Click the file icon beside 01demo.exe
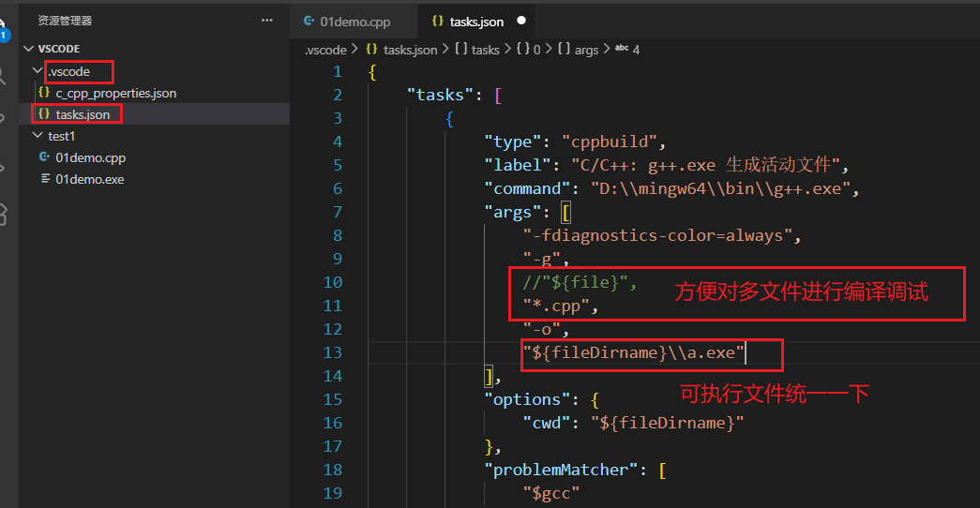 point(45,179)
